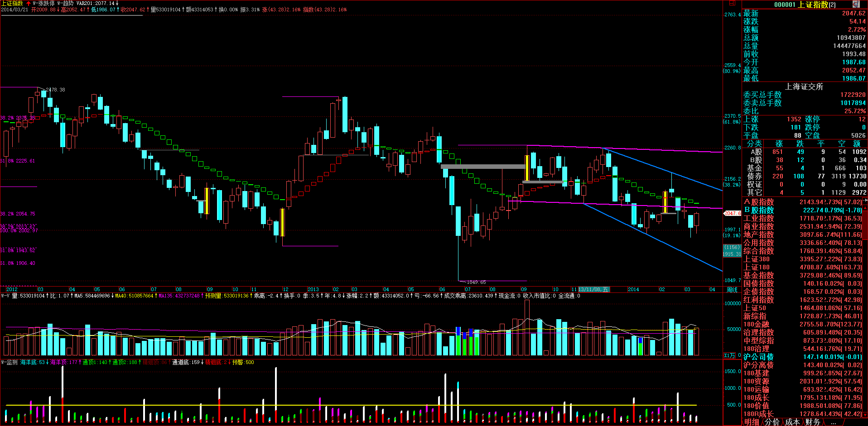The height and width of the screenshot is (426, 868).
Task: Switch to the 明细 tab
Action: (752, 422)
